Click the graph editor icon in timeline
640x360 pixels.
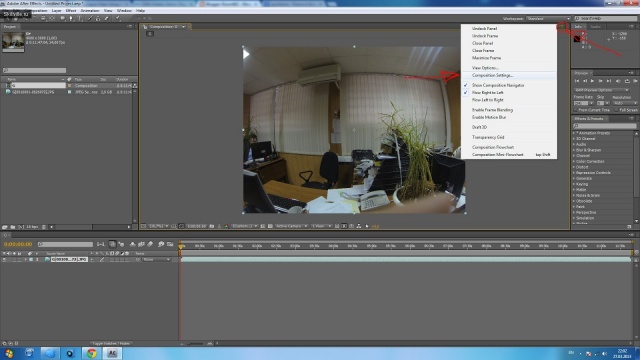coord(170,244)
